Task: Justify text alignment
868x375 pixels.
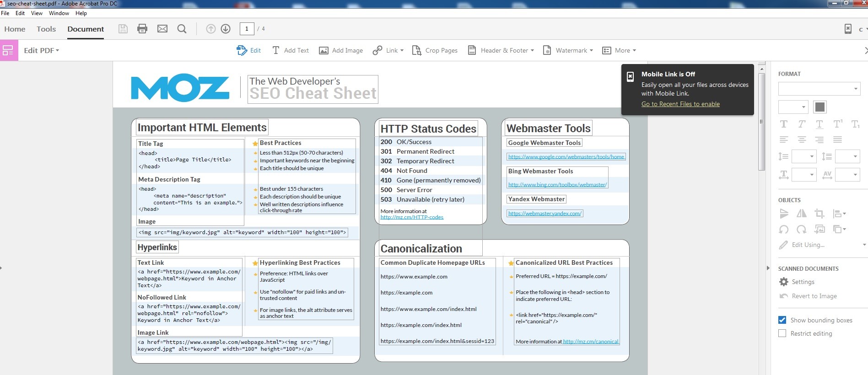Action: pos(838,139)
